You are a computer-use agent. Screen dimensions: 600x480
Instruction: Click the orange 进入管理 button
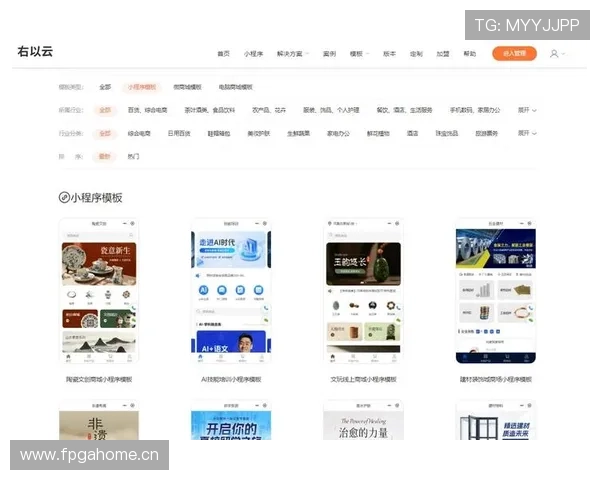coord(514,54)
